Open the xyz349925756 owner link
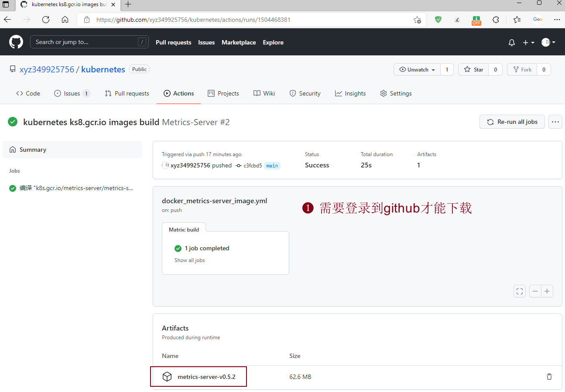Image resolution: width=565 pixels, height=392 pixels. (x=47, y=69)
